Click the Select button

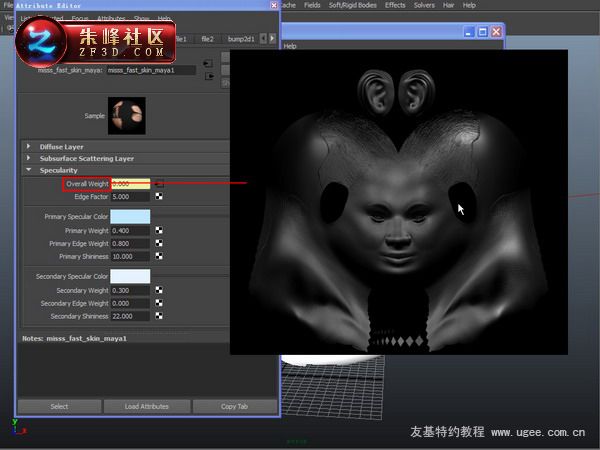pyautogui.click(x=59, y=406)
